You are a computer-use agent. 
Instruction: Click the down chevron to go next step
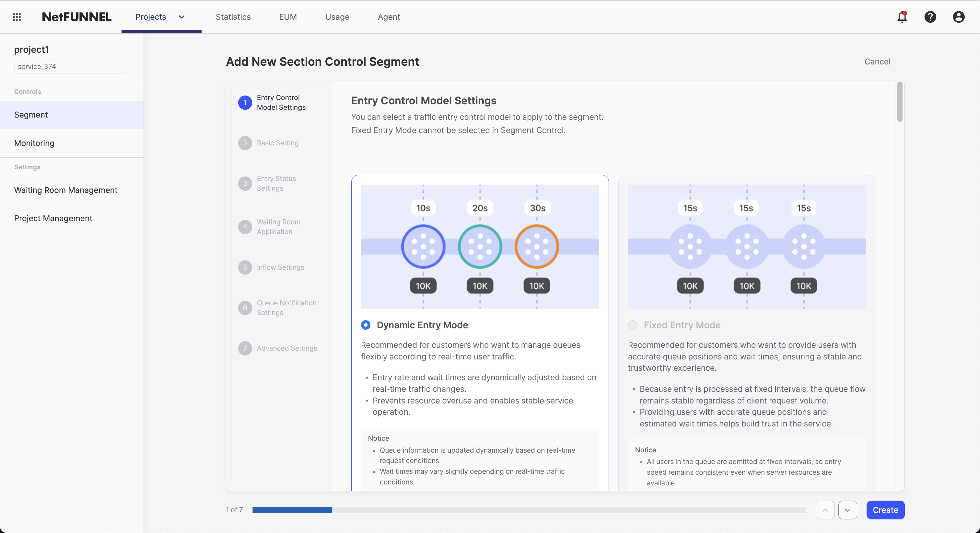pos(847,510)
